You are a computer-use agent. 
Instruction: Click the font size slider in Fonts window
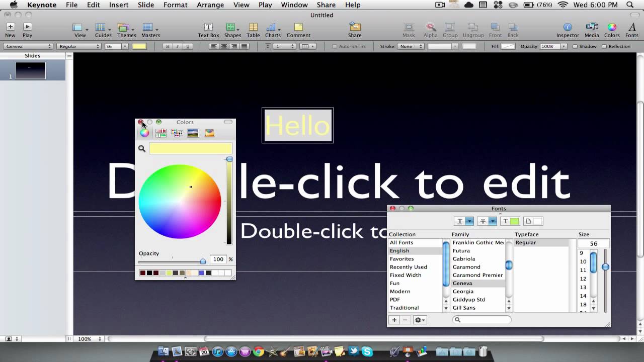[605, 267]
